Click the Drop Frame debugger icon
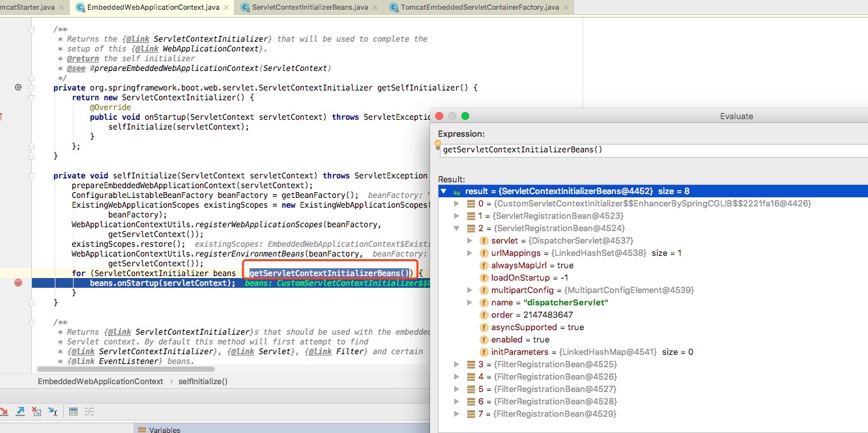The width and height of the screenshot is (868, 433). [36, 412]
